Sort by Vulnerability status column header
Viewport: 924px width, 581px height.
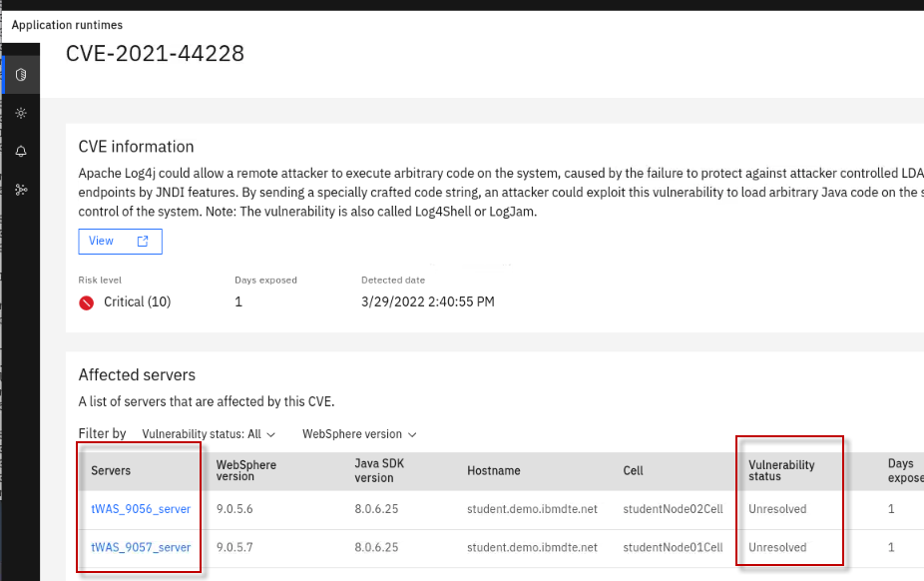[x=781, y=470]
